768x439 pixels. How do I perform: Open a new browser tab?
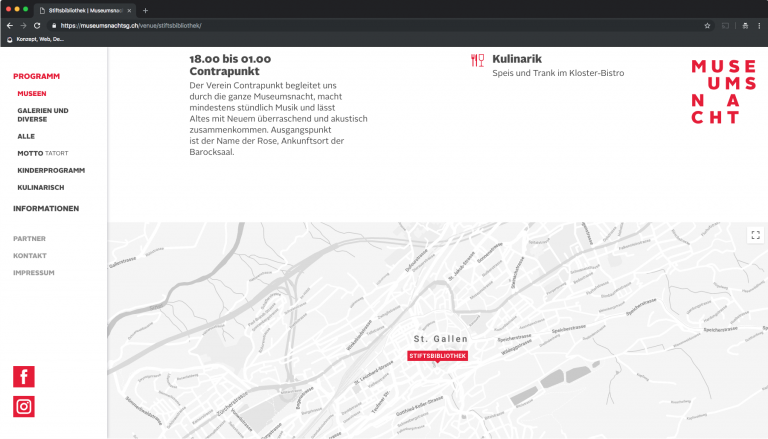click(145, 10)
